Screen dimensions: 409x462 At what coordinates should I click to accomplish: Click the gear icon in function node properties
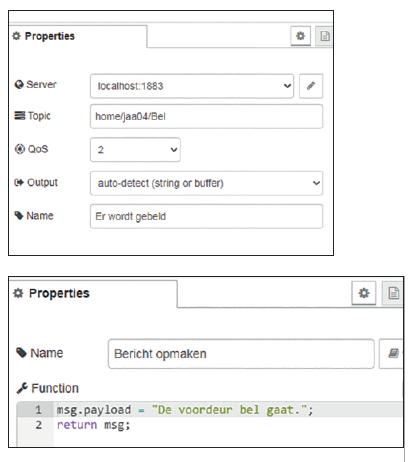364,293
